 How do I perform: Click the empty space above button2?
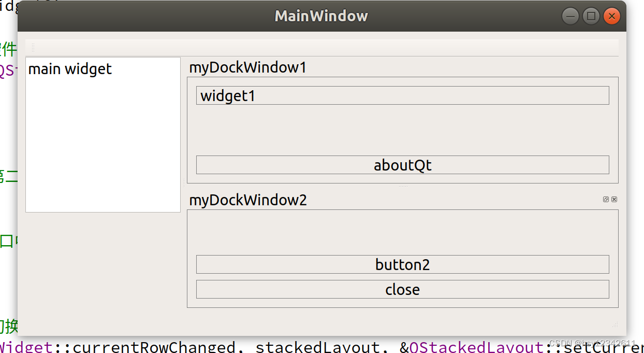tap(402, 232)
